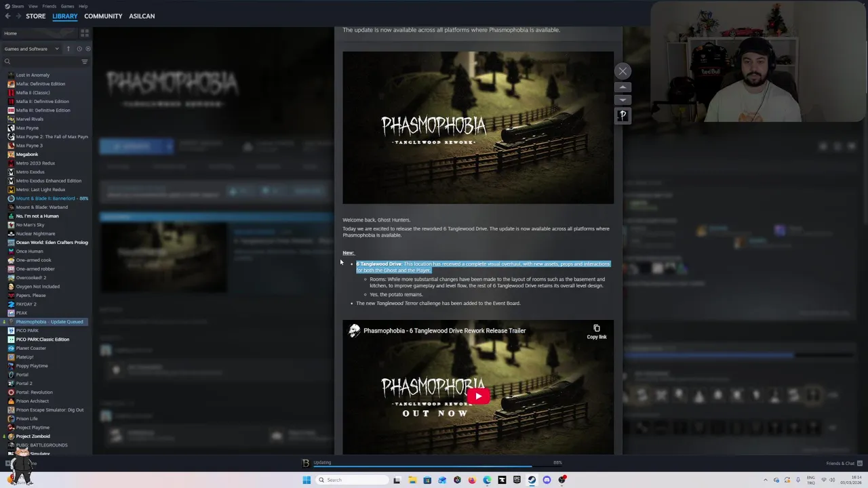Toggle the recent activity clock filter

79,49
